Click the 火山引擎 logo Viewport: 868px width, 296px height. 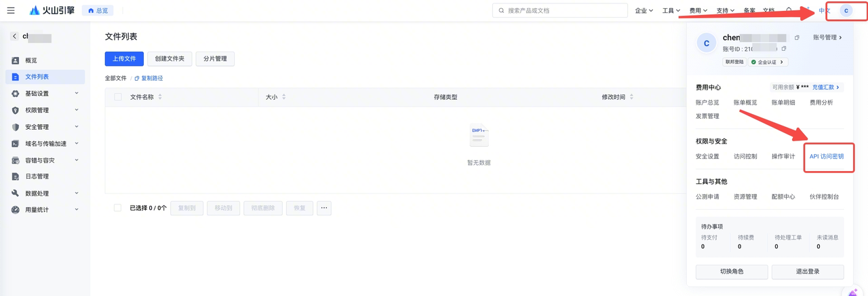(x=52, y=10)
